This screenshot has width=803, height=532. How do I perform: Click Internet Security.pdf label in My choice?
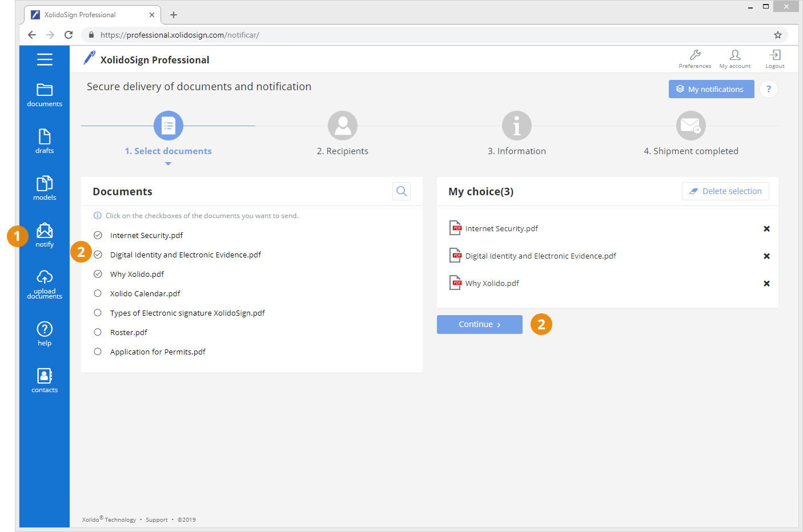[501, 228]
